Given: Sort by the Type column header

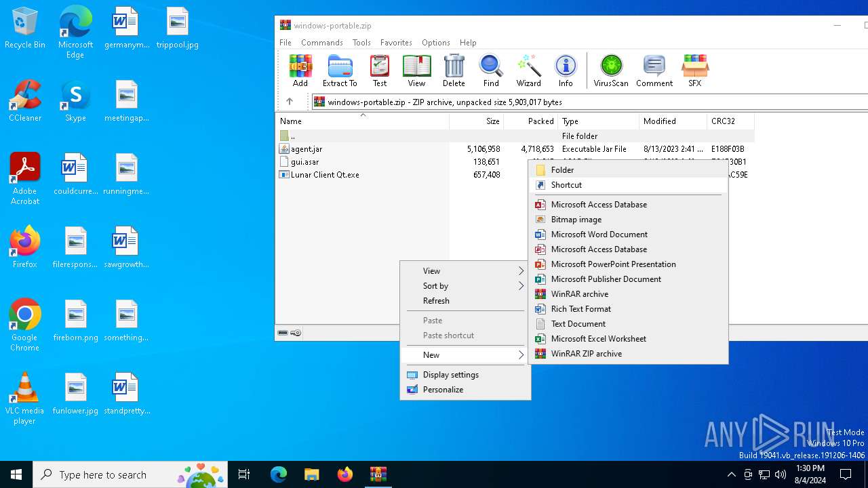Looking at the screenshot, I should (598, 121).
